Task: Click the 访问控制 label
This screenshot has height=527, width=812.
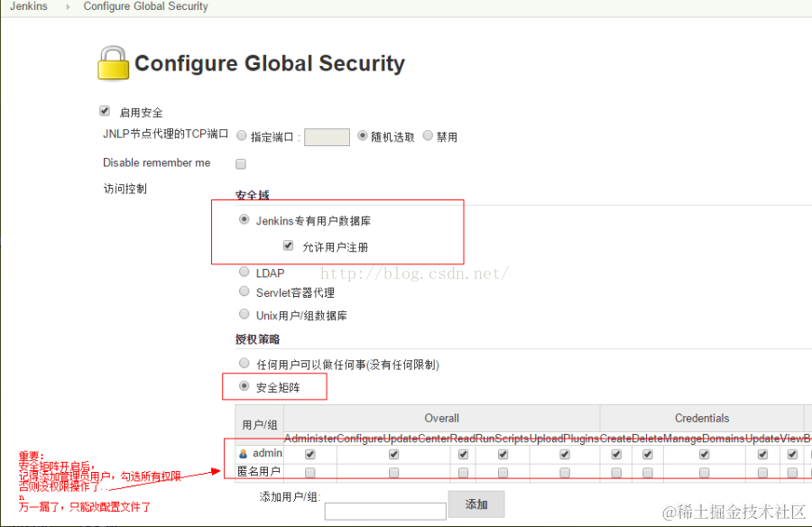Action: 125,189
